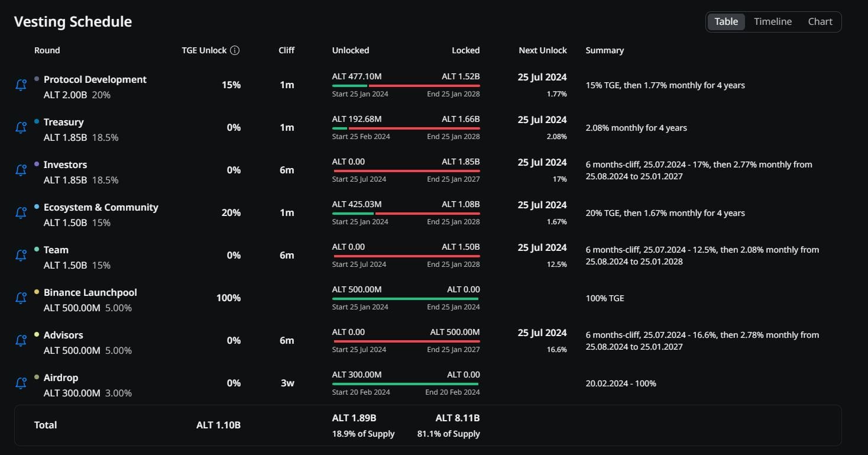
Task: Open the Chart view tab
Action: click(820, 21)
